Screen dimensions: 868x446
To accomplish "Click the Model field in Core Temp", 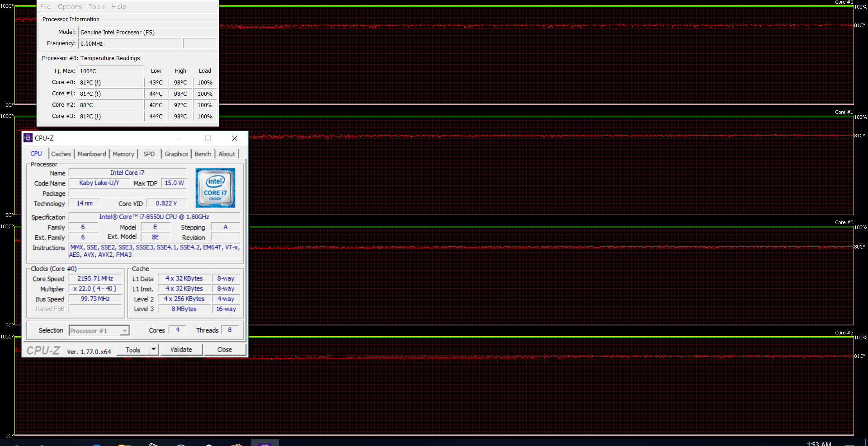I will click(147, 32).
